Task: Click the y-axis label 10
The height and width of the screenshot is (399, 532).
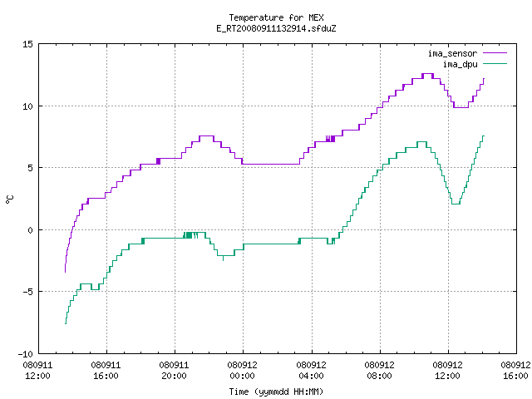Action: [27, 106]
